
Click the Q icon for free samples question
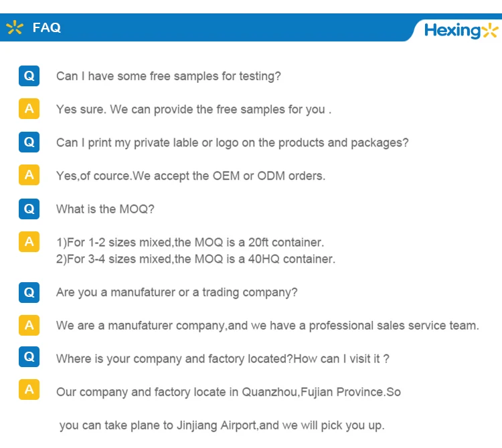click(29, 76)
